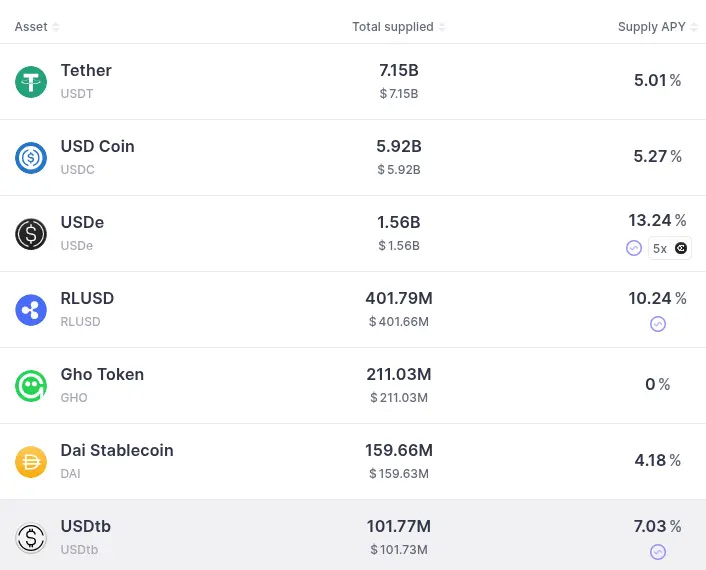Click the USD Coin logo icon
Image resolution: width=706 pixels, height=570 pixels.
31,157
